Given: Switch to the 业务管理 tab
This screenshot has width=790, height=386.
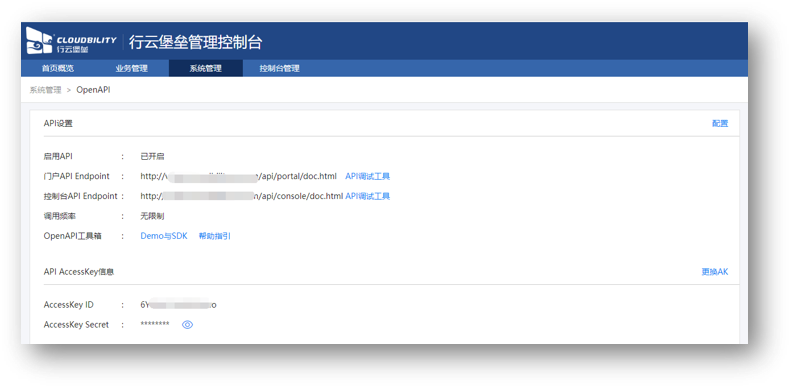Looking at the screenshot, I should 131,69.
